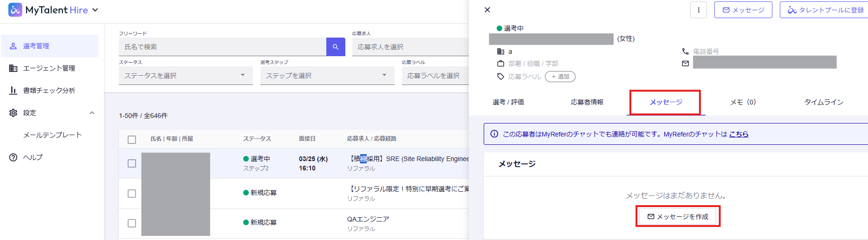Image resolution: width=868 pixels, height=240 pixels.
Task: Switch to the 応募者情報 tab
Action: click(587, 102)
